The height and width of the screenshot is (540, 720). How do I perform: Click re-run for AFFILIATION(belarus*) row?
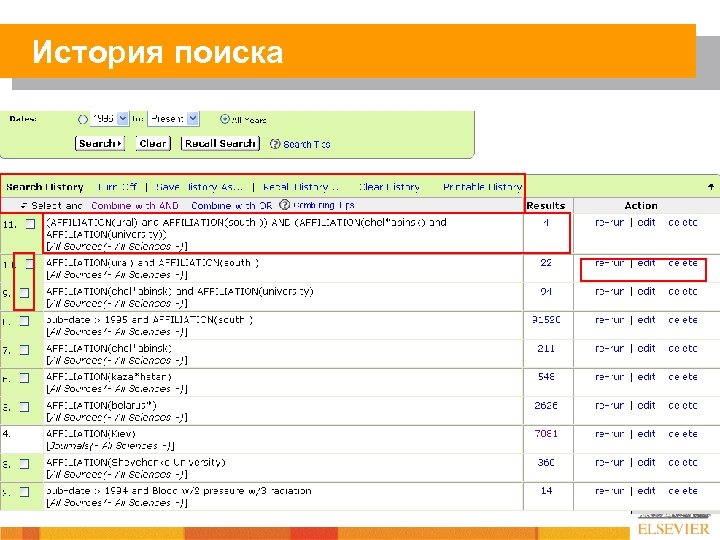point(609,406)
